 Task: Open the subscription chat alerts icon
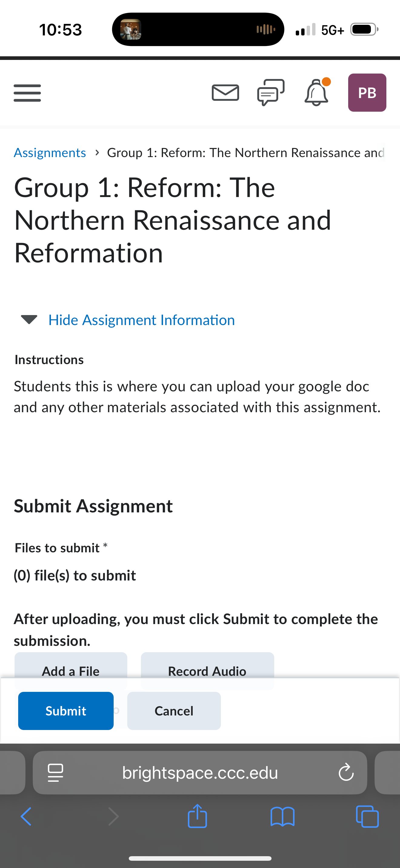click(x=271, y=93)
